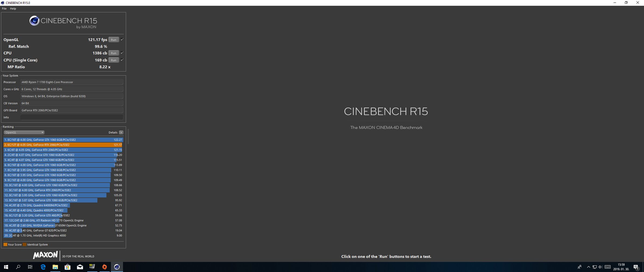Click the Cores x GHz field value
The image size is (644, 272).
click(72, 89)
